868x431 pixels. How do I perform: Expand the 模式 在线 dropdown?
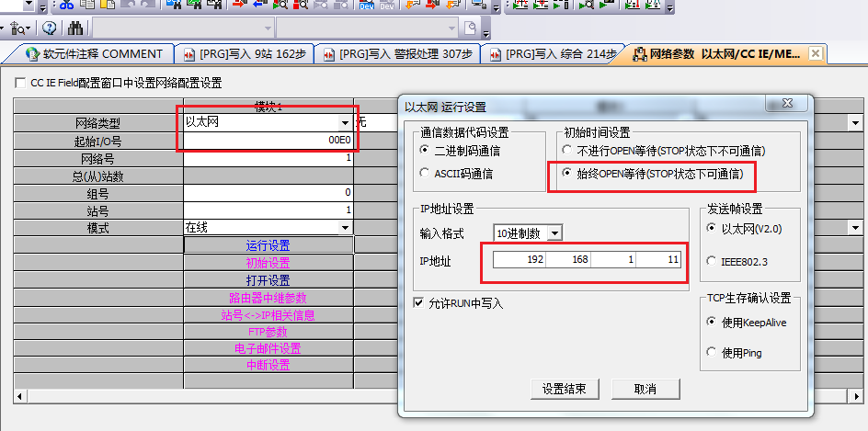[345, 227]
